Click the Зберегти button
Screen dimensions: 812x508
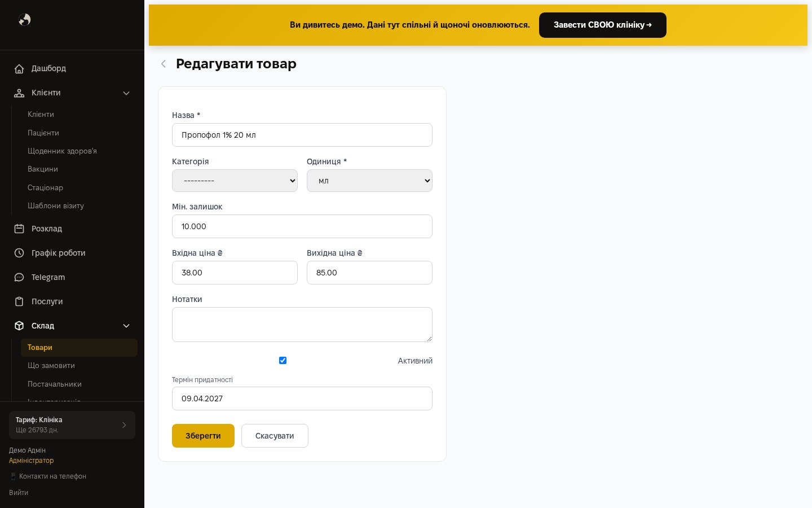(203, 436)
